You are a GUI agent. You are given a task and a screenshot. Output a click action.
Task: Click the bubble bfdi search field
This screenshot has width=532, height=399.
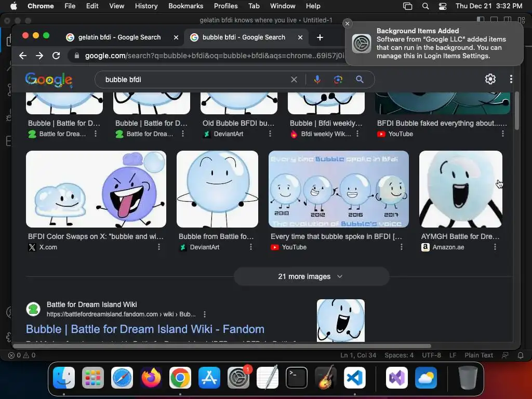(x=193, y=79)
